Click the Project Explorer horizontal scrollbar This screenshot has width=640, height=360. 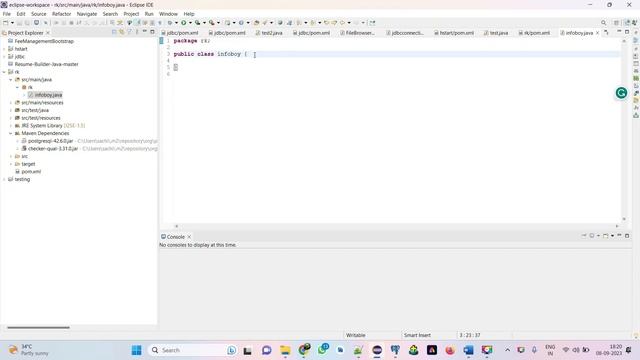38,327
